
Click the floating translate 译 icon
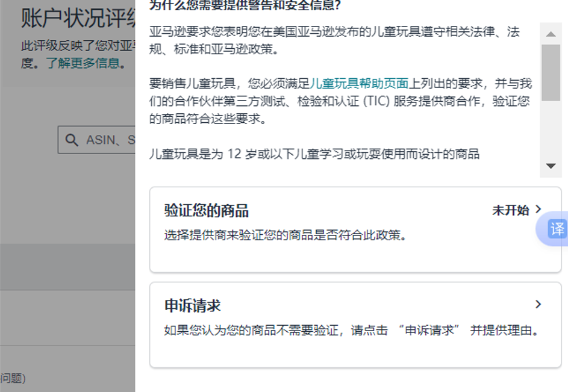pyautogui.click(x=557, y=229)
